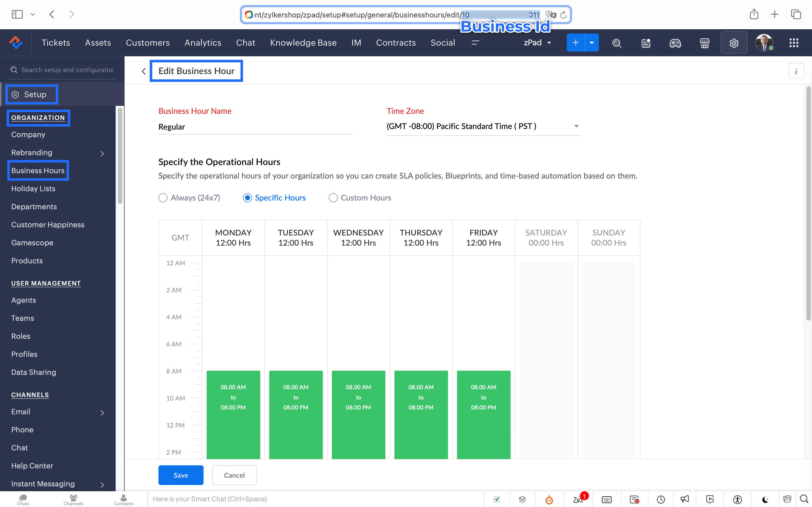This screenshot has width=812, height=507.
Task: Select the Always (24x7) radio option
Action: pos(163,198)
